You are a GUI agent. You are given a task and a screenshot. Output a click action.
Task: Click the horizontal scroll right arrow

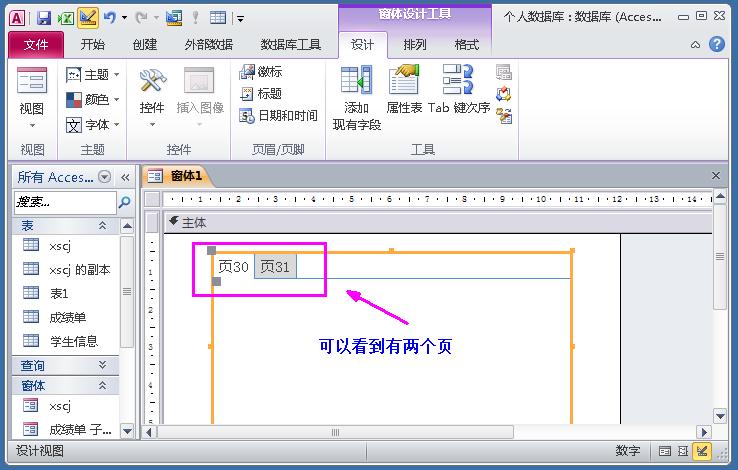point(704,432)
